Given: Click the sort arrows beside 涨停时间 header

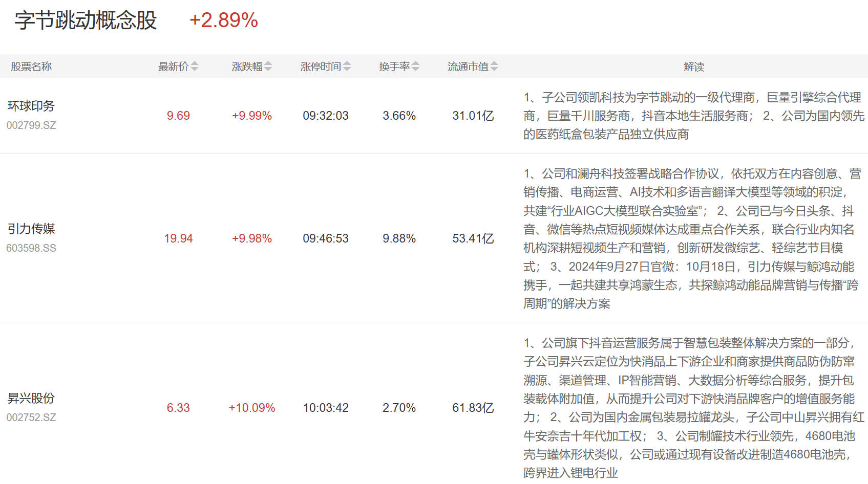Looking at the screenshot, I should point(348,66).
